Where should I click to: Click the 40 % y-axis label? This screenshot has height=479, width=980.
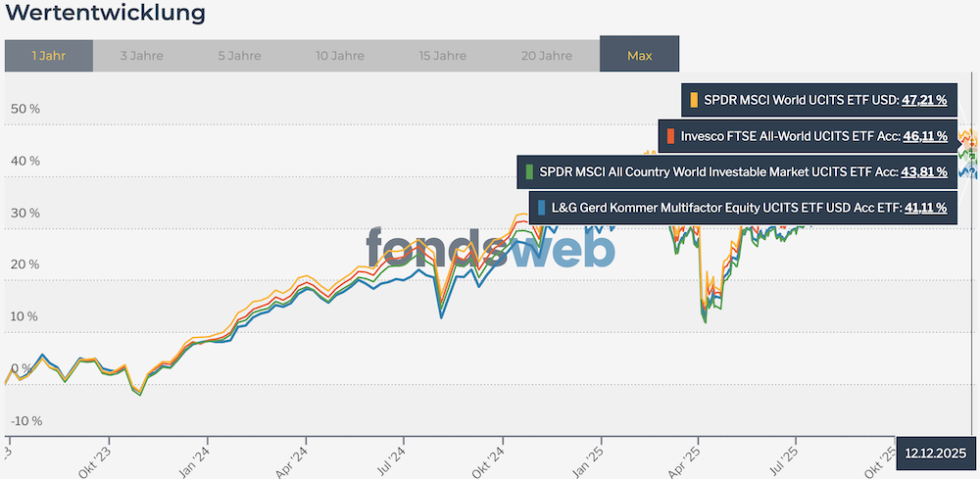pyautogui.click(x=25, y=161)
